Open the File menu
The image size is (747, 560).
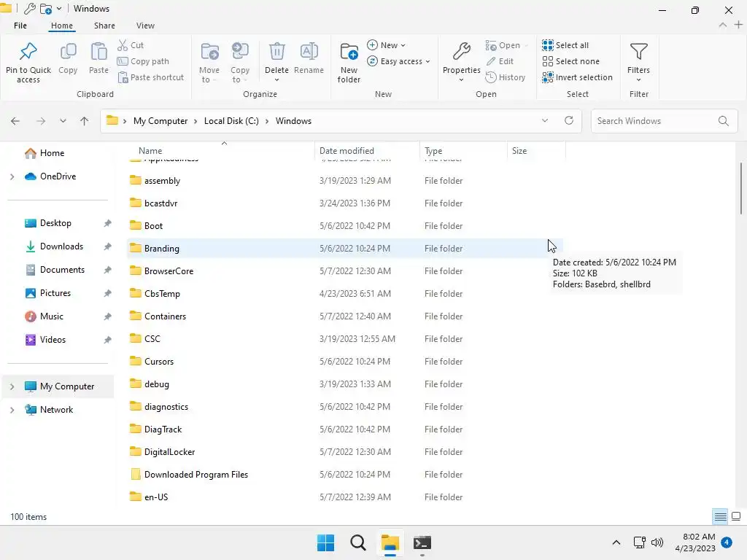(x=20, y=26)
